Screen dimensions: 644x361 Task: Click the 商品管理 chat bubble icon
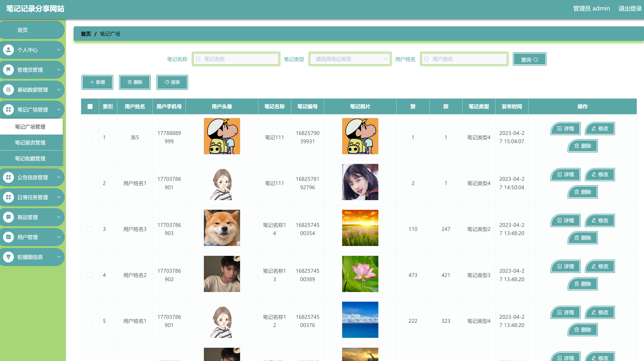(x=8, y=217)
